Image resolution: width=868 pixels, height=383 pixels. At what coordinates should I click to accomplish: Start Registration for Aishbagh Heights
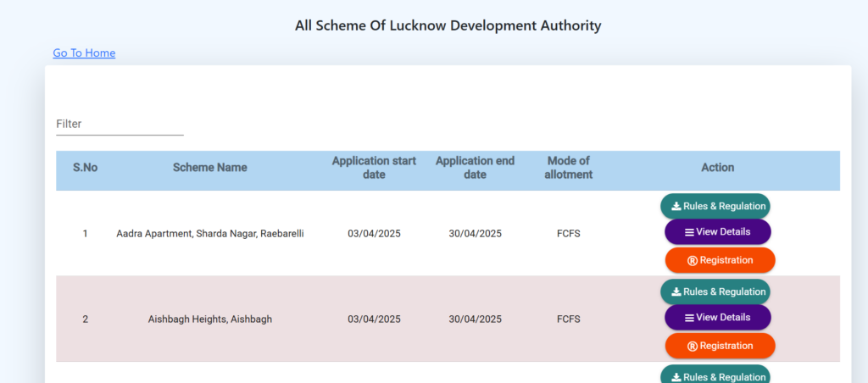[x=721, y=346]
